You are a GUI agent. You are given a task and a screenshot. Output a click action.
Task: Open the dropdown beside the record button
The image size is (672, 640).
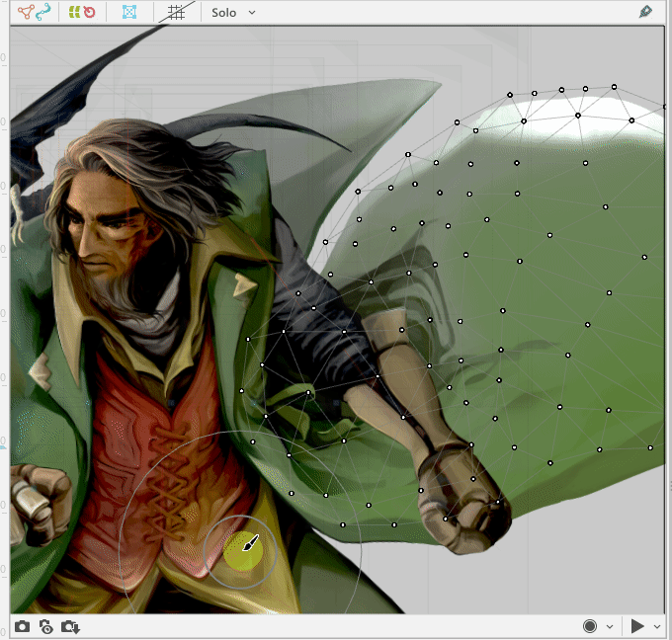(x=610, y=627)
